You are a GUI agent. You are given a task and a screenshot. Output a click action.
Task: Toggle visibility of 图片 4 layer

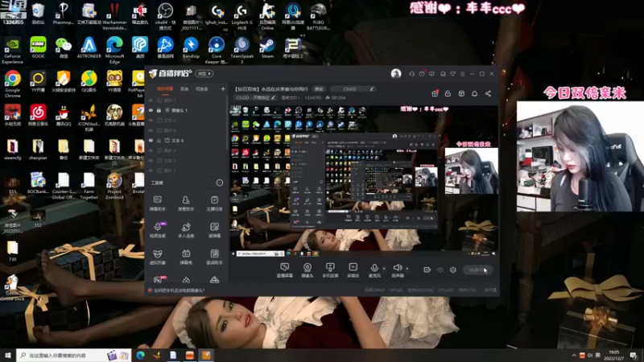[x=151, y=150]
